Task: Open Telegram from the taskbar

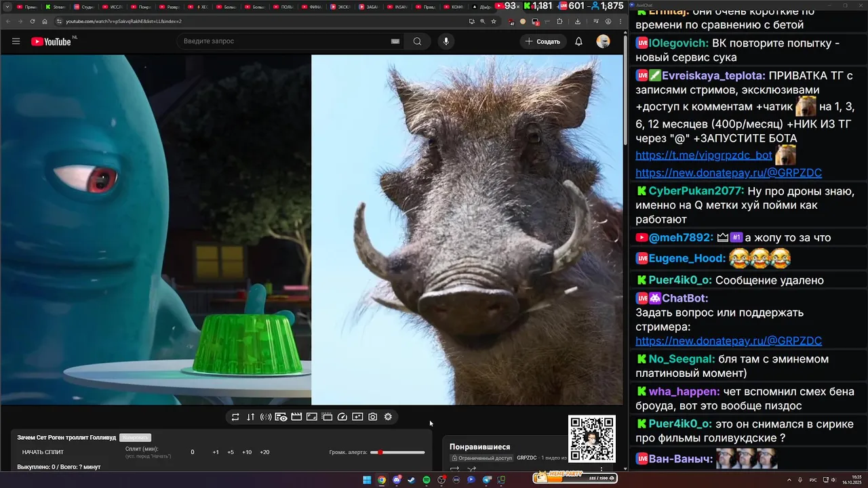Action: (x=486, y=480)
